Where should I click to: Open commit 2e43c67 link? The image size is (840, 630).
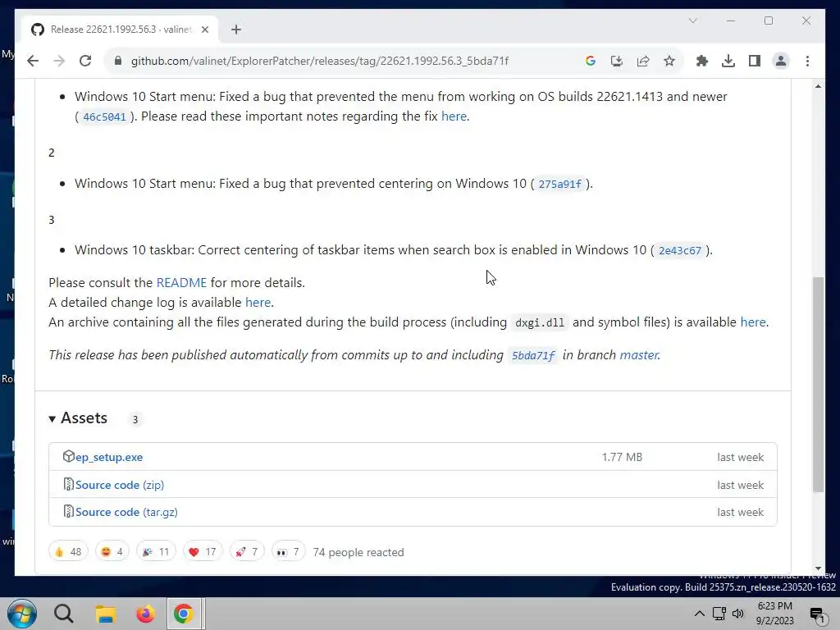[x=680, y=250]
